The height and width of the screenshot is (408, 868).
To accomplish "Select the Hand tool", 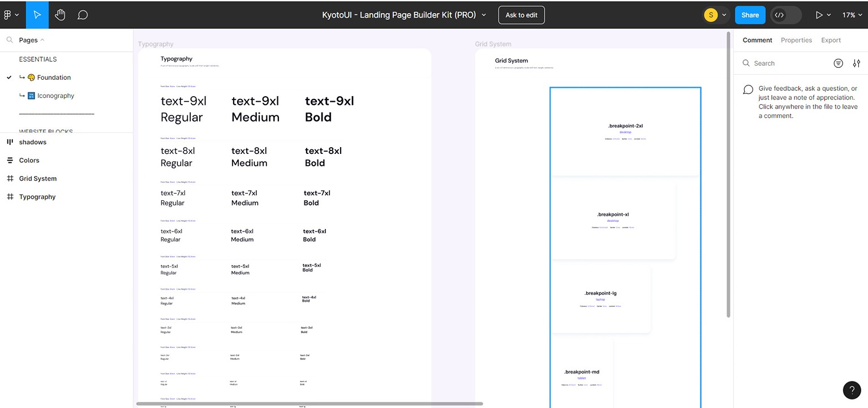I will (59, 15).
